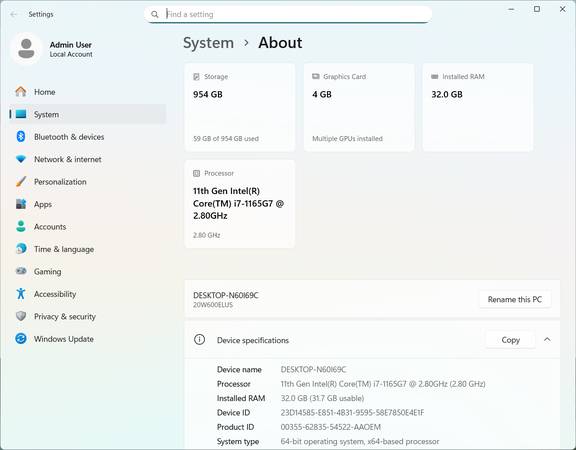Viewport: 576px width, 450px height.
Task: Click the Time & language globe icon
Action: point(21,249)
